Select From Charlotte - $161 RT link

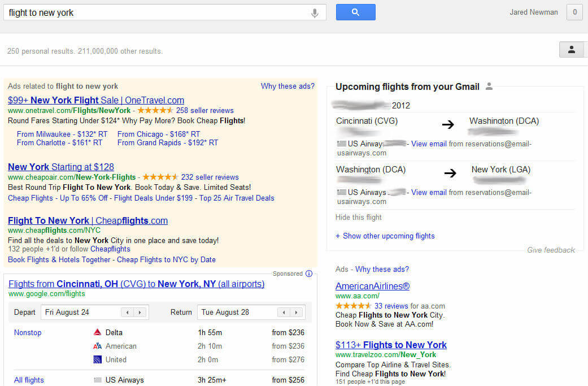pyautogui.click(x=60, y=142)
